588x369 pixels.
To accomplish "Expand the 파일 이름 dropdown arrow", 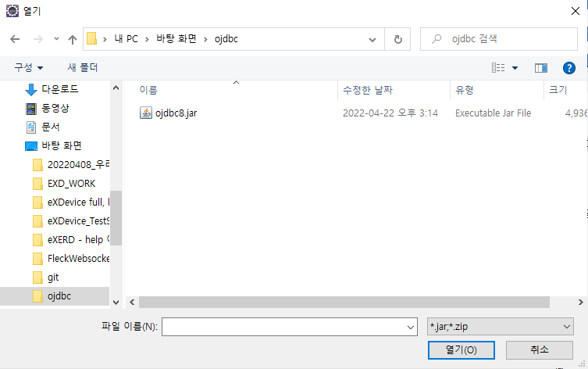I will [411, 328].
